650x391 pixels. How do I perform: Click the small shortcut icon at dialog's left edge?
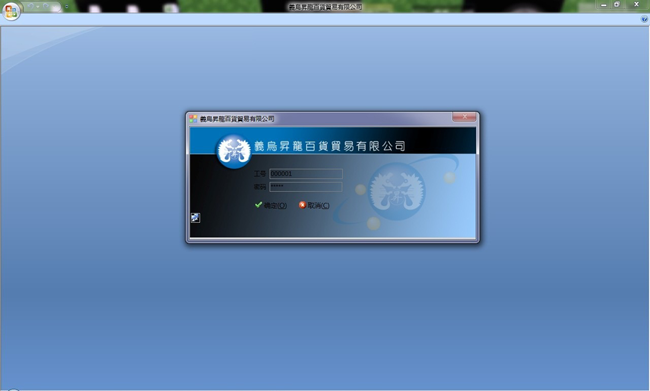[195, 218]
